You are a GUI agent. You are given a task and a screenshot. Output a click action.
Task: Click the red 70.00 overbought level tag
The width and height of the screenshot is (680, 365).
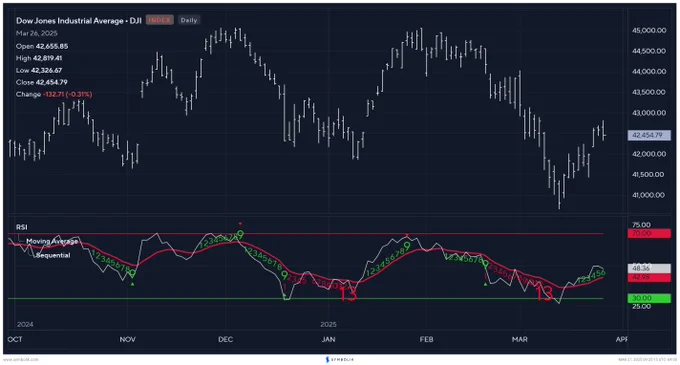(x=649, y=234)
